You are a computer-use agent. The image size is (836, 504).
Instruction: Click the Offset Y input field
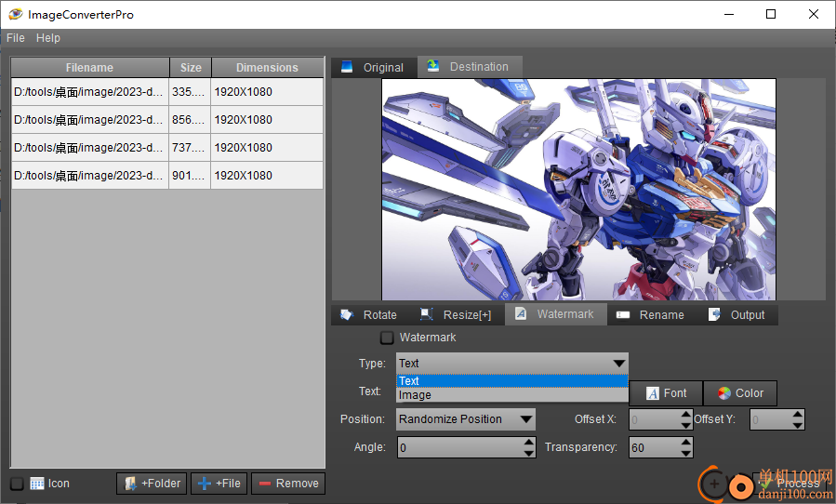(x=770, y=419)
